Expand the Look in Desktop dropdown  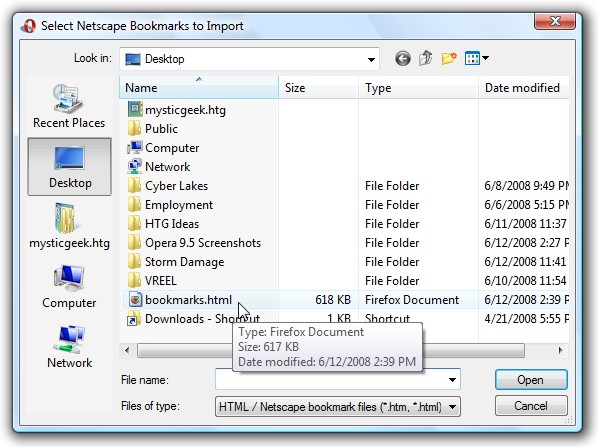tap(371, 59)
